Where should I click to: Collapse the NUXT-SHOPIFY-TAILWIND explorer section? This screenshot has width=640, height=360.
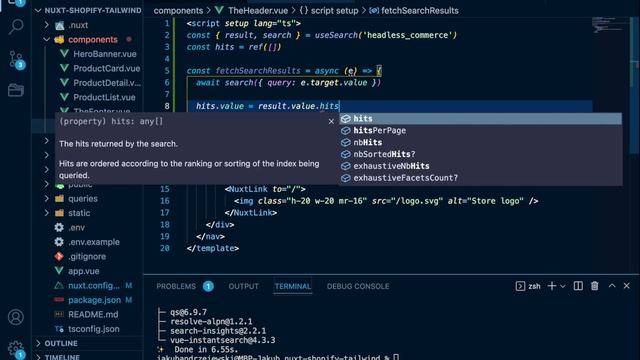[38, 11]
